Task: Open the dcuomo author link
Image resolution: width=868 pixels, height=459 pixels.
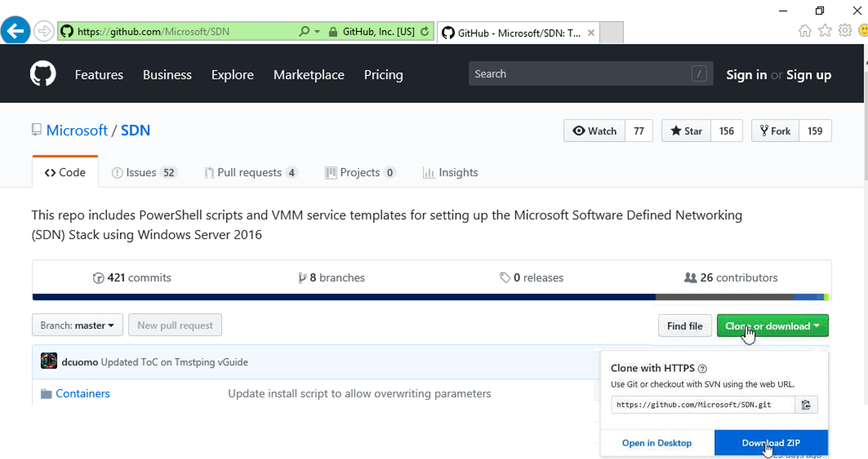Action: coord(79,362)
